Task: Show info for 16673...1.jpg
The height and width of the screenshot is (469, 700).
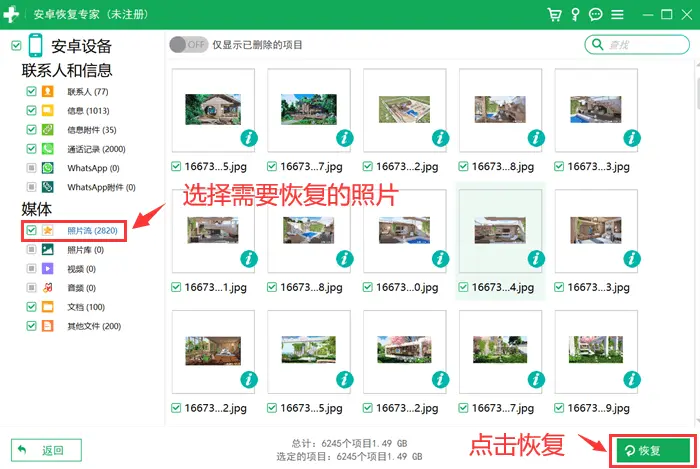Action: click(249, 259)
